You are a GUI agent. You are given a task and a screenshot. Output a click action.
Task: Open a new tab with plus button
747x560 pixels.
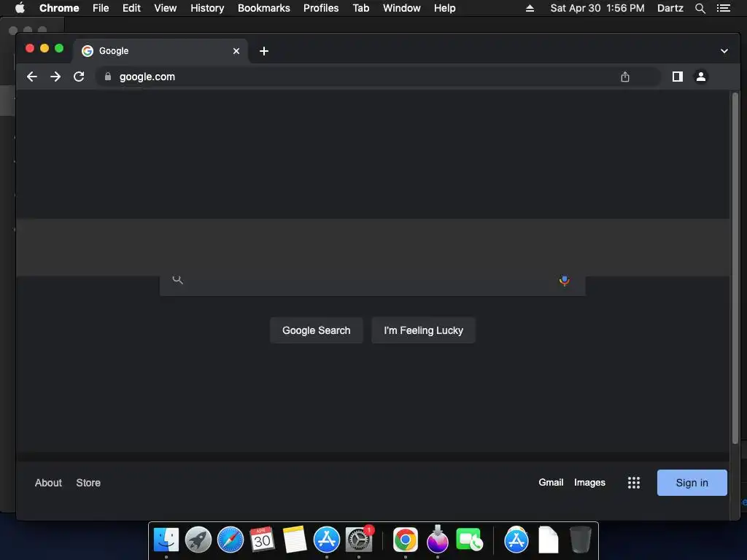tap(264, 51)
